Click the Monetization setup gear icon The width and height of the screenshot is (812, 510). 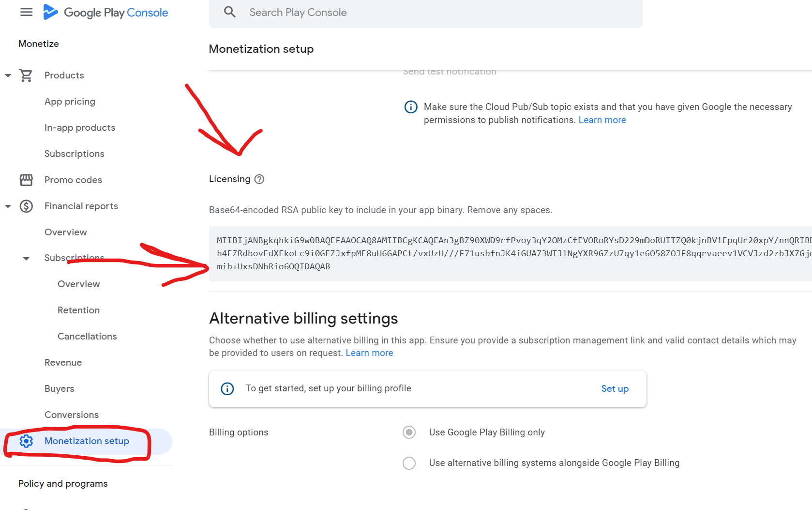point(26,441)
